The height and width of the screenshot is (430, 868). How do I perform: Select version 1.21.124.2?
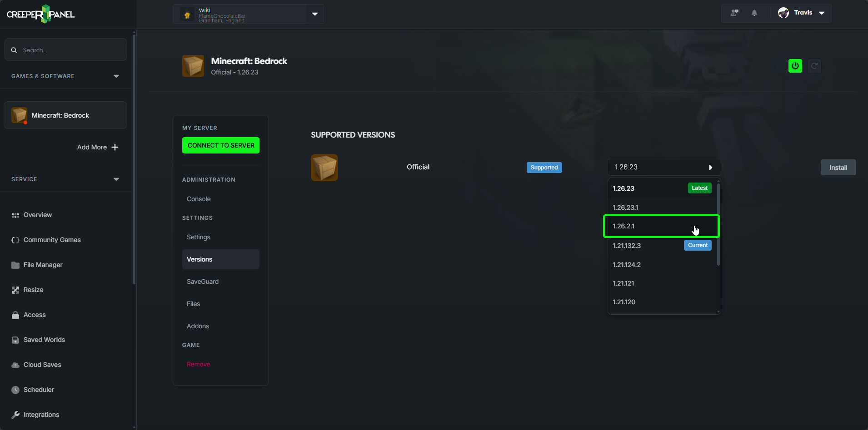[662, 265]
